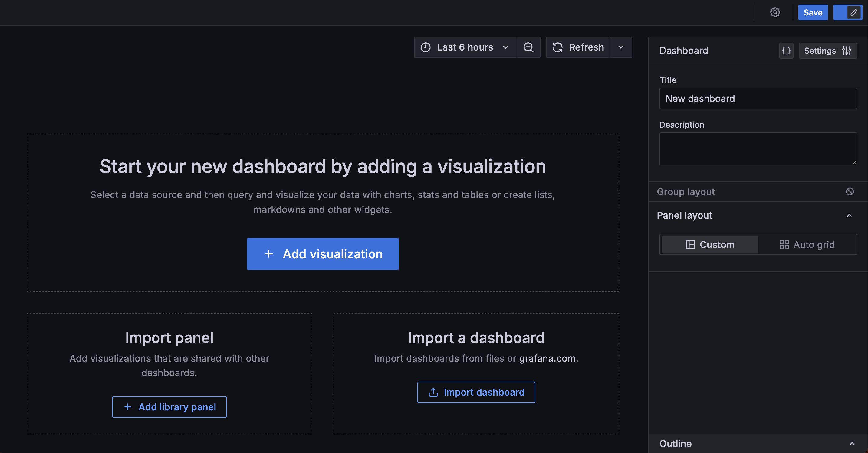Expand the refresh interval chevron dropdown
The width and height of the screenshot is (868, 453).
[x=621, y=47]
